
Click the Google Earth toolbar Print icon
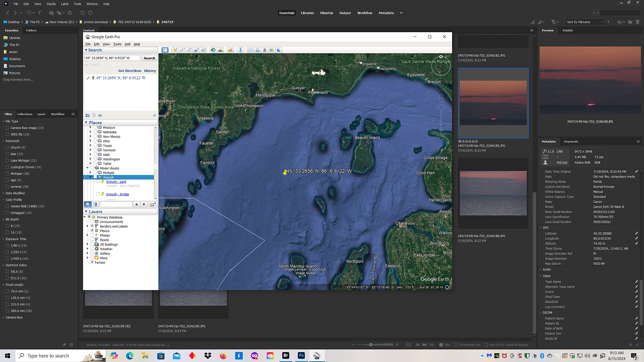[x=258, y=50]
